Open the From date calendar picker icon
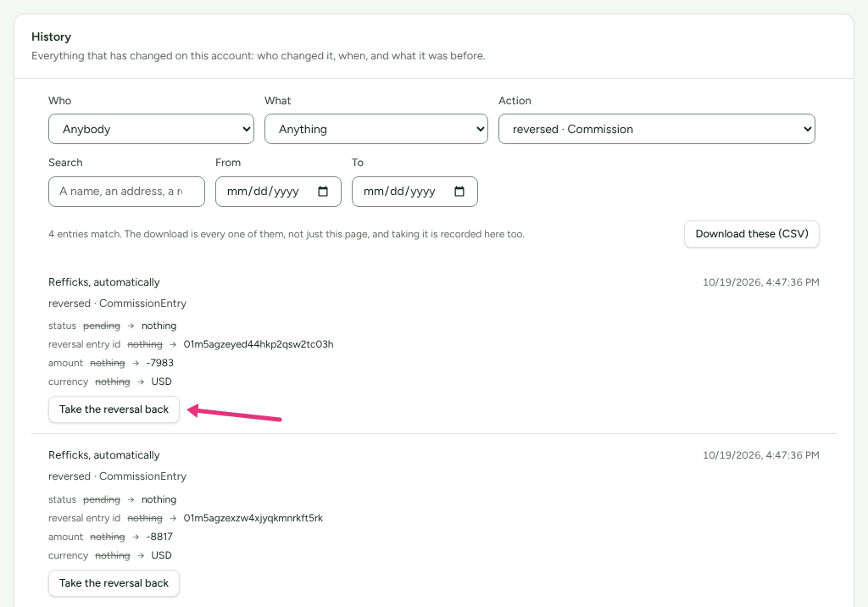This screenshot has height=607, width=868. [323, 192]
